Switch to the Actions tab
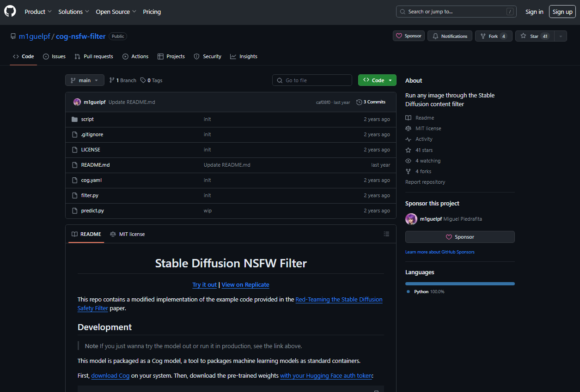The height and width of the screenshot is (392, 580). click(135, 56)
